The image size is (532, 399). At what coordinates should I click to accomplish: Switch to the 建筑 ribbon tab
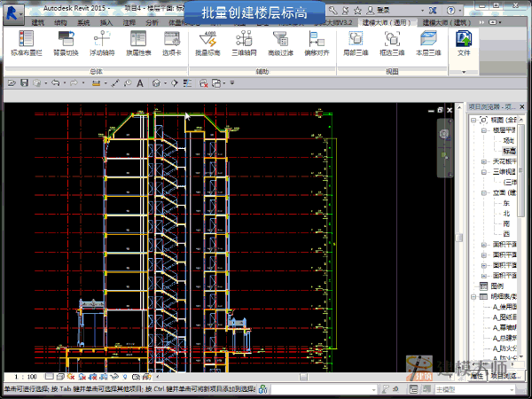(x=37, y=23)
